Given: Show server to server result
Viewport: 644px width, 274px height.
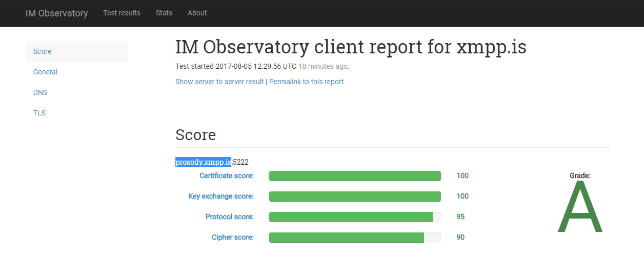Looking at the screenshot, I should click(x=219, y=82).
